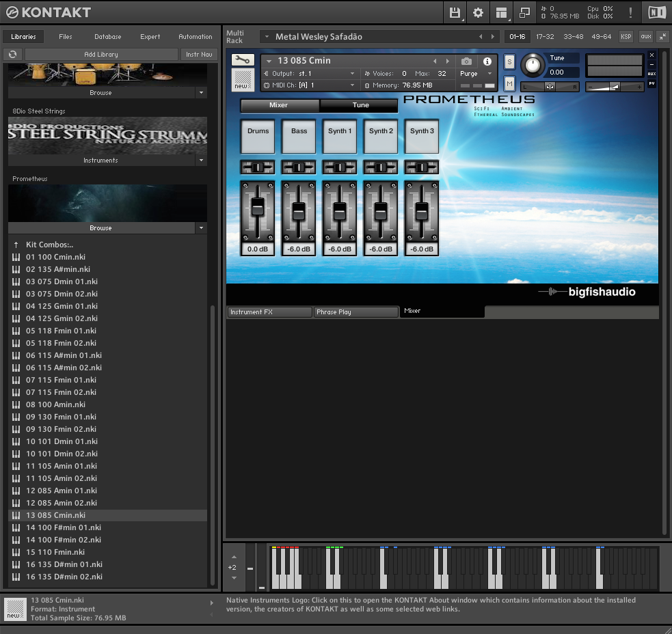The height and width of the screenshot is (634, 672).
Task: Open Kontakt options gear icon
Action: pyautogui.click(x=478, y=12)
